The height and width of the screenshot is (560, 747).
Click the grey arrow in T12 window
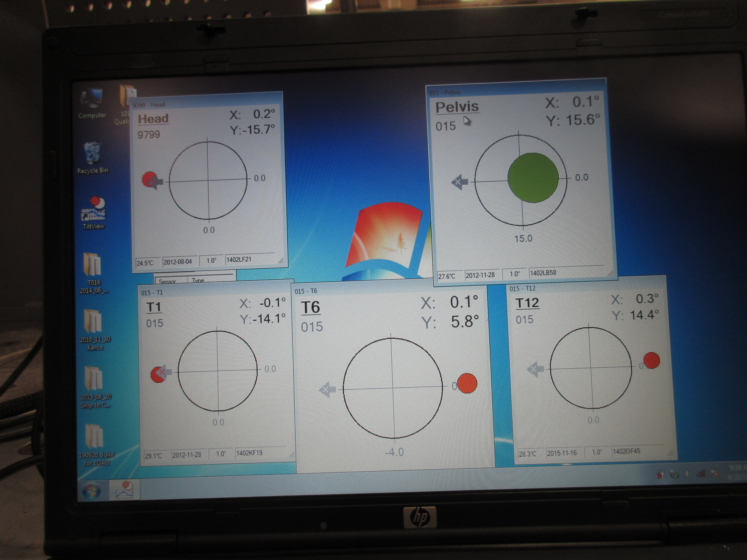[536, 369]
